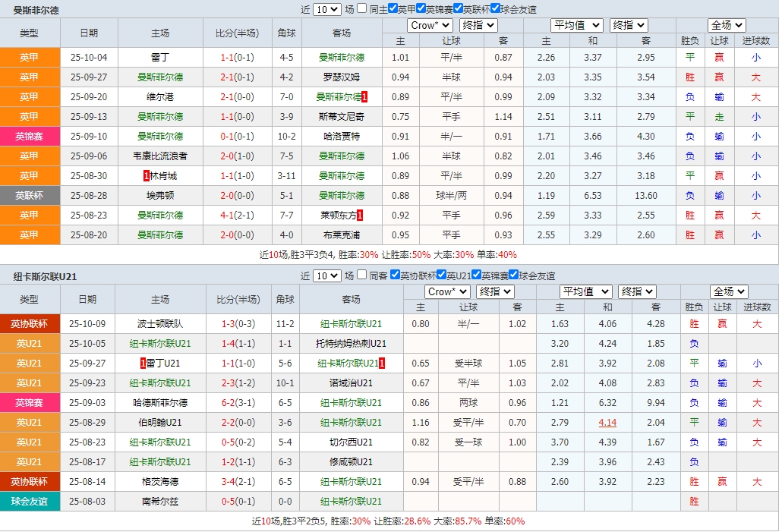The height and width of the screenshot is (532, 782).
Task: Click the underlined 4.14 odds link
Action: pos(607,423)
